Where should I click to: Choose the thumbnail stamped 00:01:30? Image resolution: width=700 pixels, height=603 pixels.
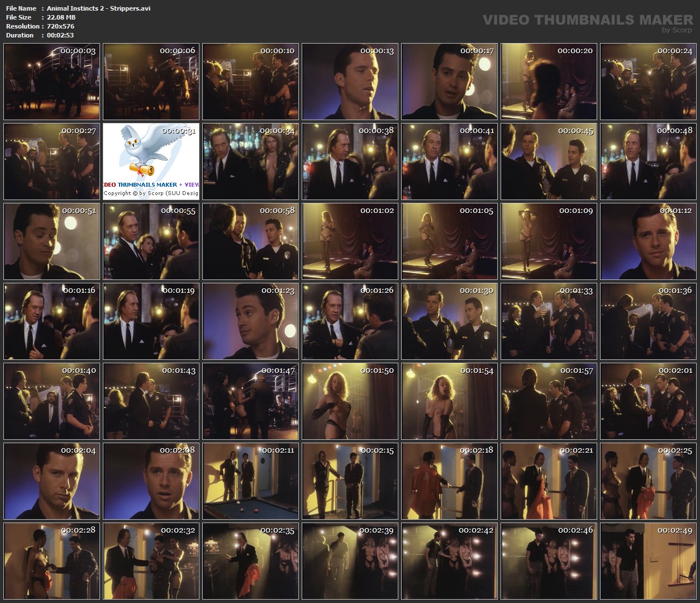click(x=450, y=321)
